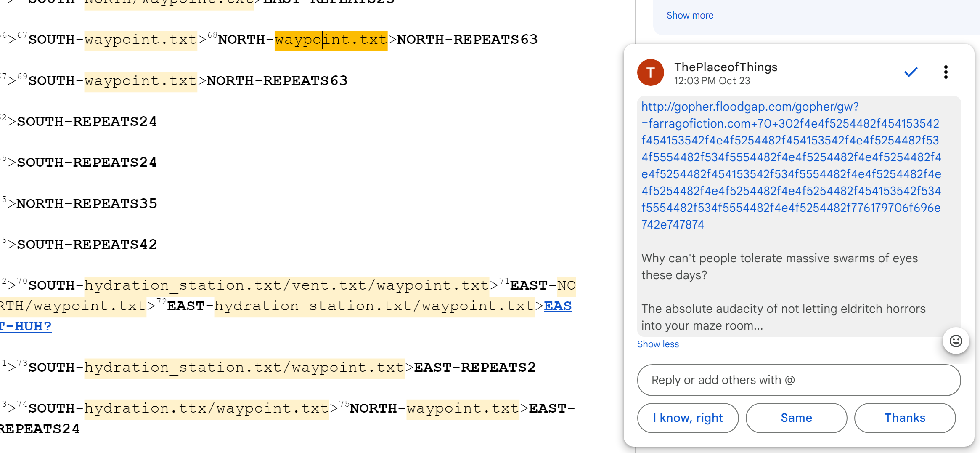This screenshot has width=980, height=453.
Task: Expand the upper comment with Show more
Action: pos(690,16)
